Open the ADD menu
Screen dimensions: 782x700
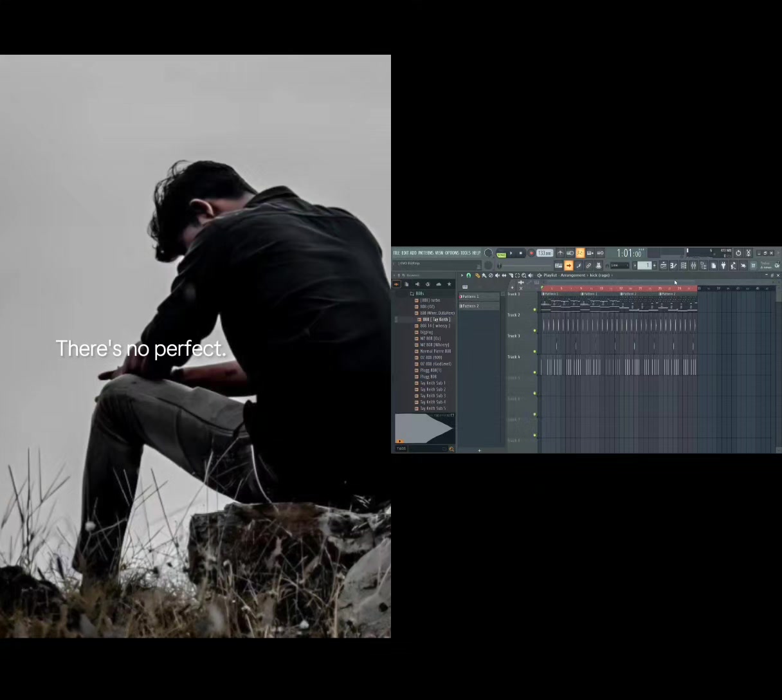414,253
